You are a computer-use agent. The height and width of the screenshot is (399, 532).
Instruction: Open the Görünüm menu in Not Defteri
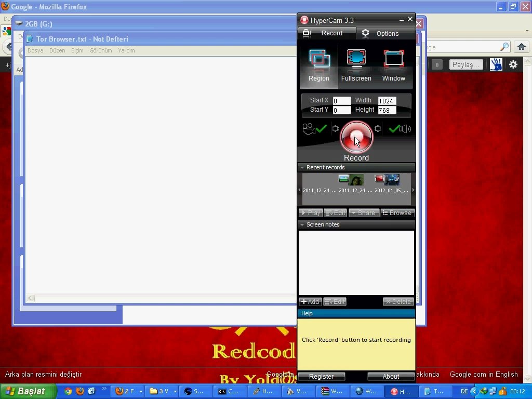pyautogui.click(x=100, y=50)
